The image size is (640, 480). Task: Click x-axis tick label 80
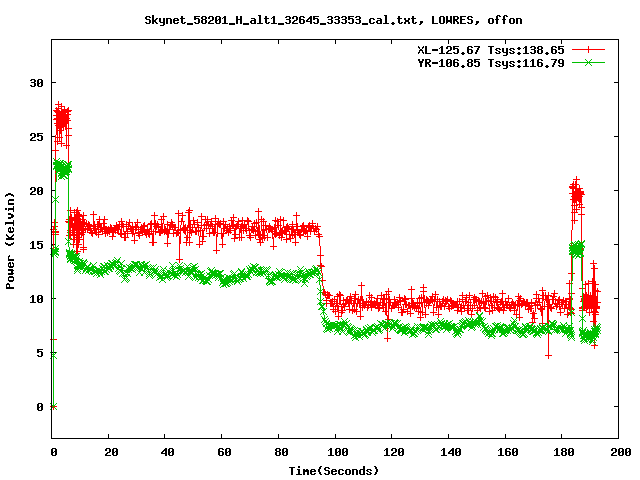(x=281, y=452)
